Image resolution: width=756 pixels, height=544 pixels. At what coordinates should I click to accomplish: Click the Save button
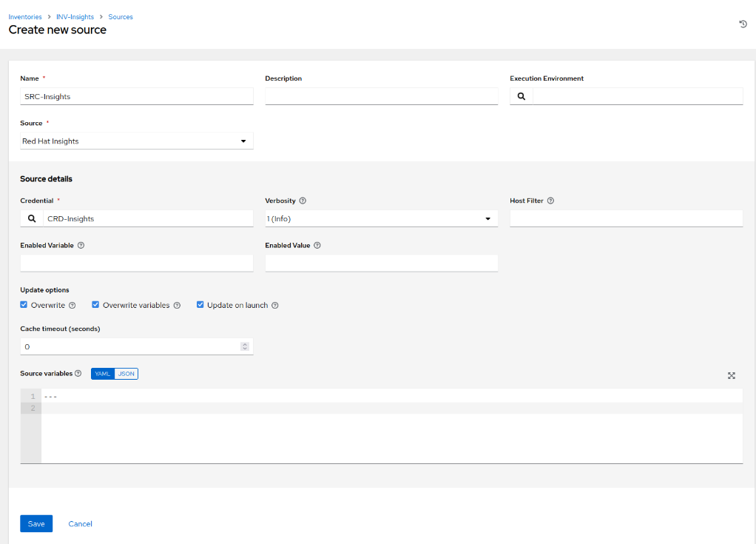(36, 523)
